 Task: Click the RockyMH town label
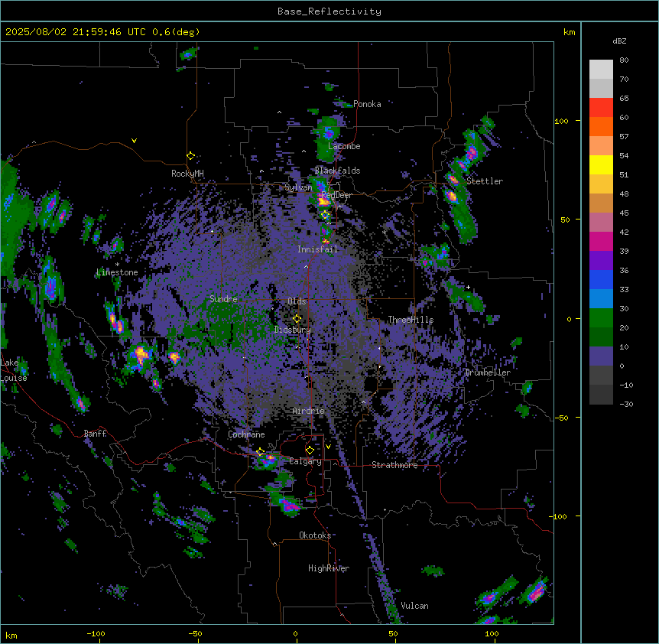[187, 174]
